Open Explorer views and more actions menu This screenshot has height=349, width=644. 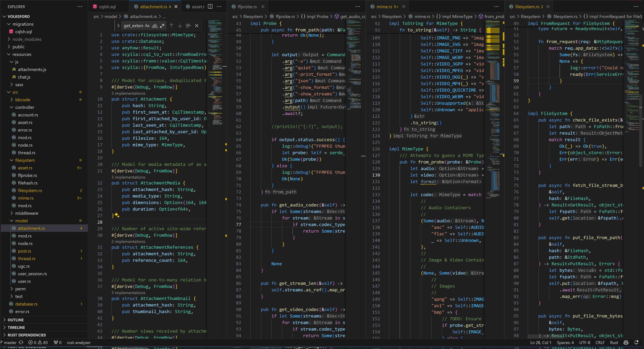pos(80,7)
